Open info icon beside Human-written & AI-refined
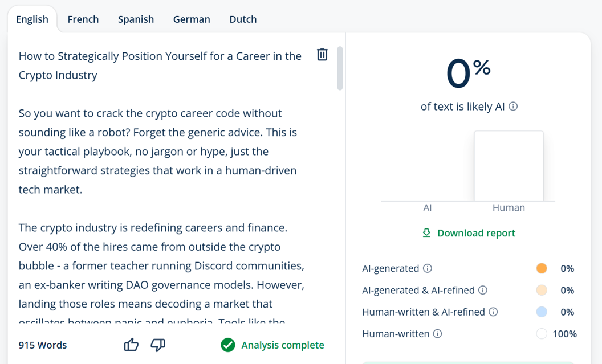602x364 pixels. click(493, 312)
